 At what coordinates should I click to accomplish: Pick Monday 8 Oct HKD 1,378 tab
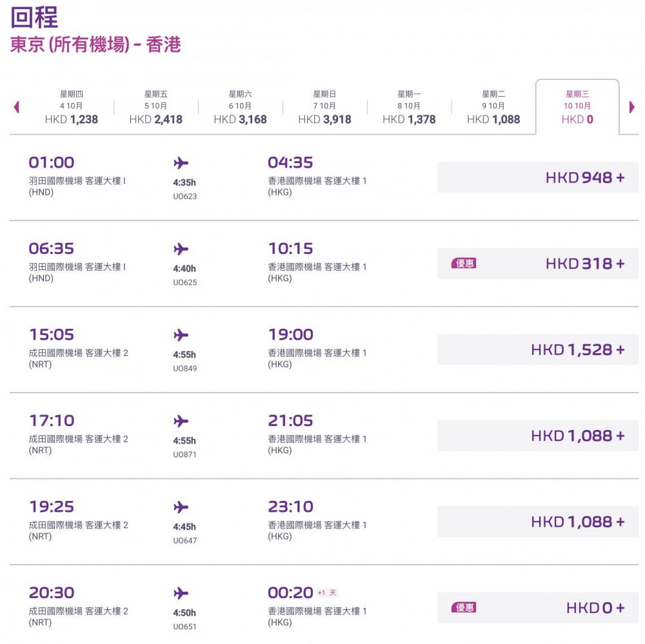coord(409,107)
